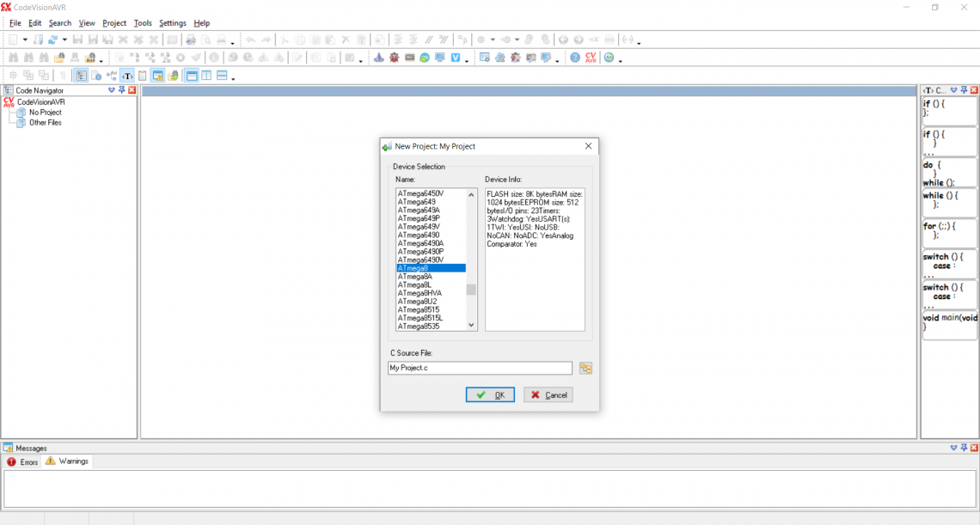
Task: Click the red bug debugger toolbar icon
Action: [x=394, y=58]
